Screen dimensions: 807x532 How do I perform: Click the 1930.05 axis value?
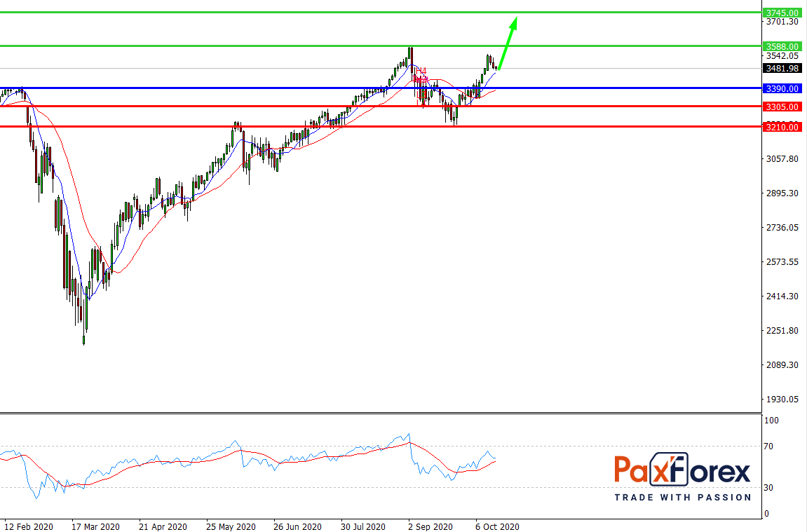tap(782, 400)
